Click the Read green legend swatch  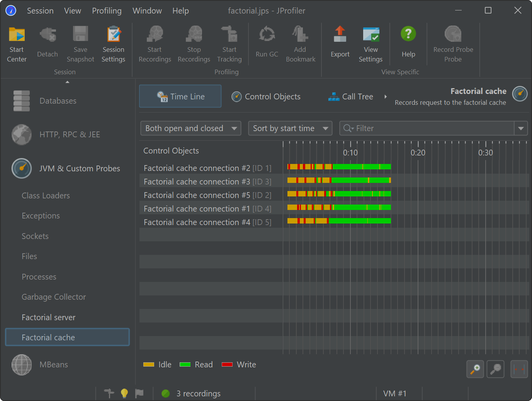185,365
